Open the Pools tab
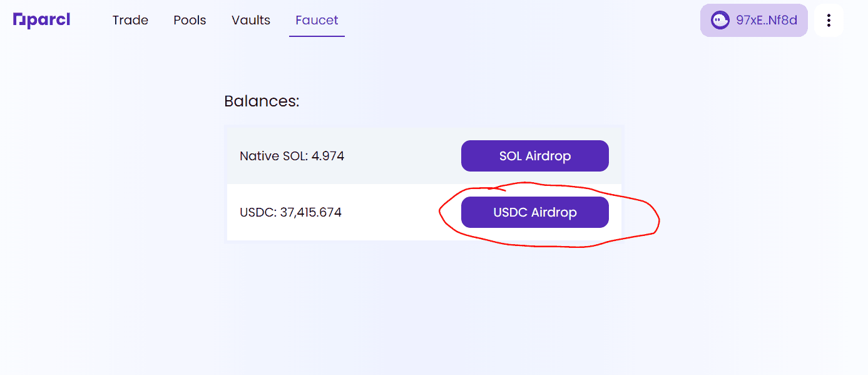 [190, 20]
